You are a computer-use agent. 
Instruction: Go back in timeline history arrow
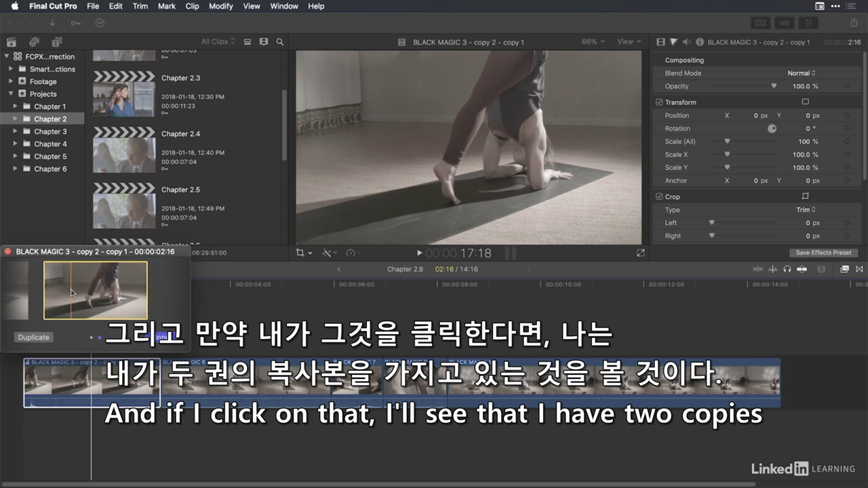pos(339,269)
